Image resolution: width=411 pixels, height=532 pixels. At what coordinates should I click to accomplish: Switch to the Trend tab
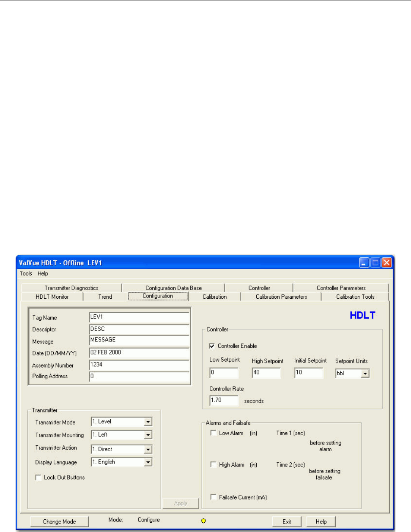(105, 297)
